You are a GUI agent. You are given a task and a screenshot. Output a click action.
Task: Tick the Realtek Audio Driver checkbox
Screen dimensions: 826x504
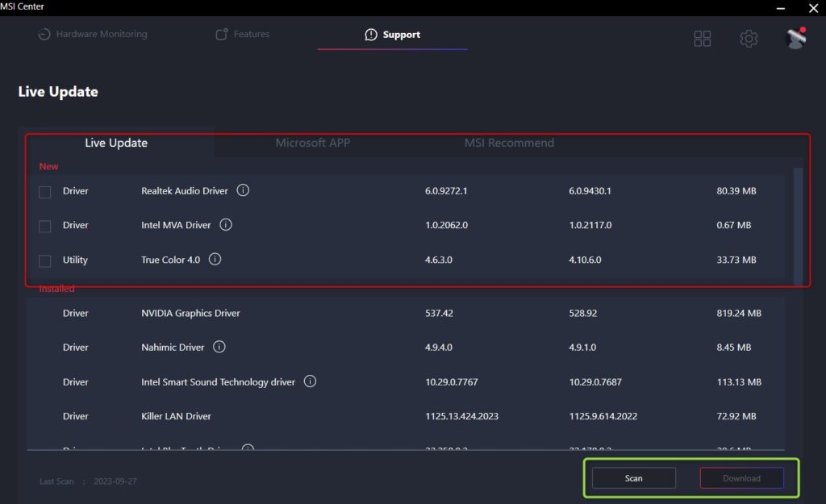point(45,192)
